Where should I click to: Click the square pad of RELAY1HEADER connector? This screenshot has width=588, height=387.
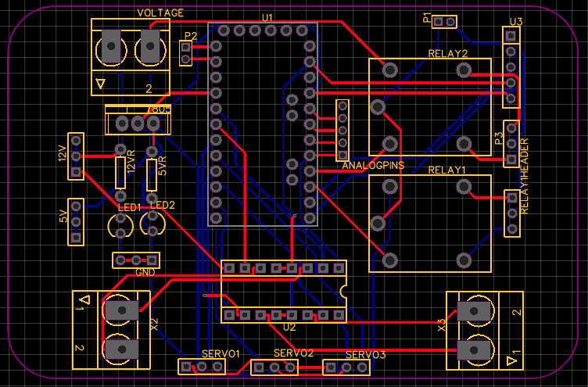tap(512, 198)
